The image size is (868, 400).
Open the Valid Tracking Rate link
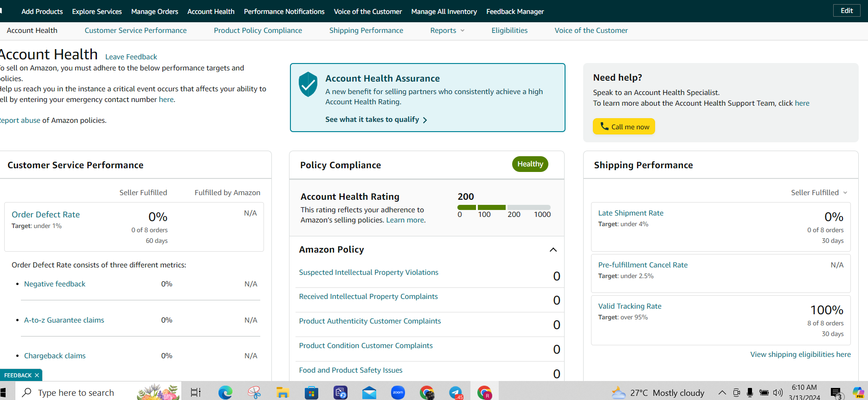tap(630, 306)
